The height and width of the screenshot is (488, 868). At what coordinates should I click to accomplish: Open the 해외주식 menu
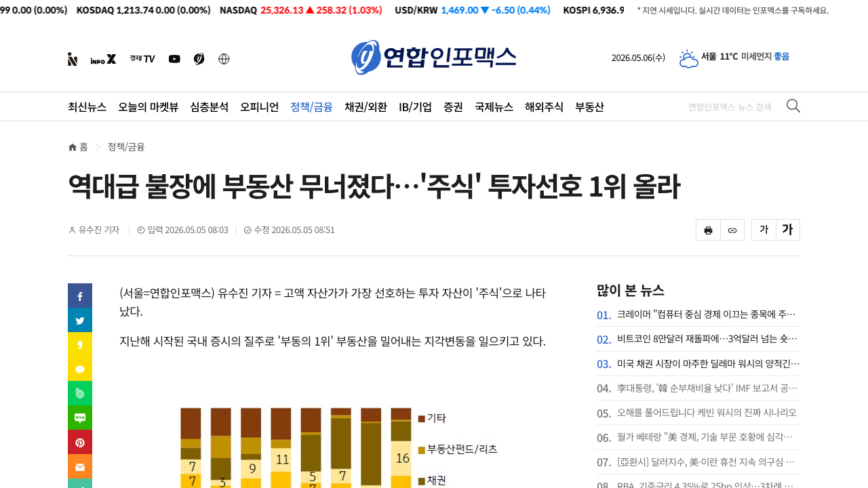544,106
